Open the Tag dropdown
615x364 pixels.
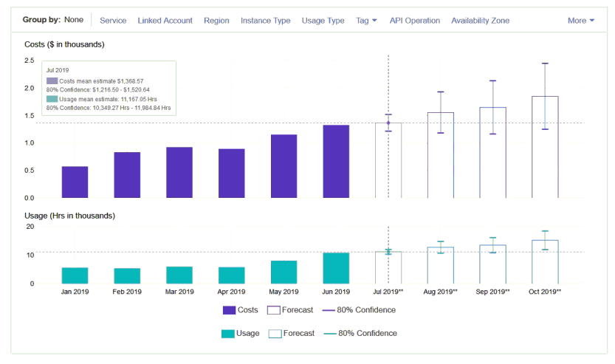pyautogui.click(x=366, y=21)
